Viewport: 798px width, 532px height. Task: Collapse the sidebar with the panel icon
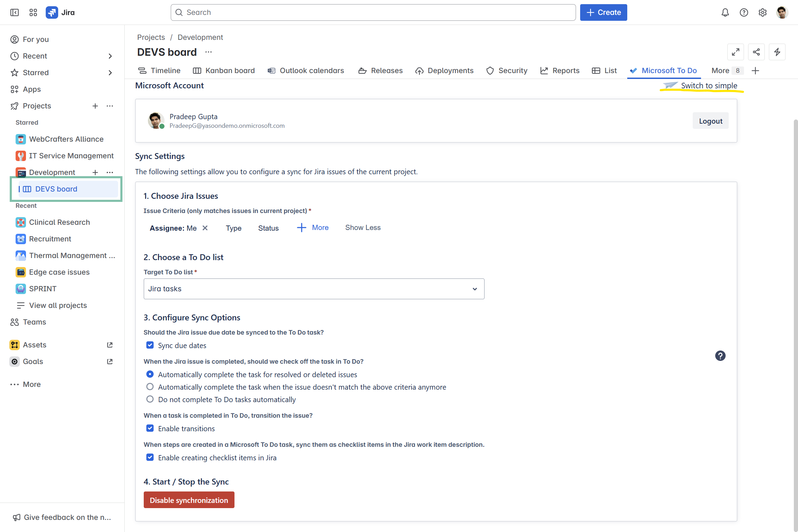click(15, 12)
